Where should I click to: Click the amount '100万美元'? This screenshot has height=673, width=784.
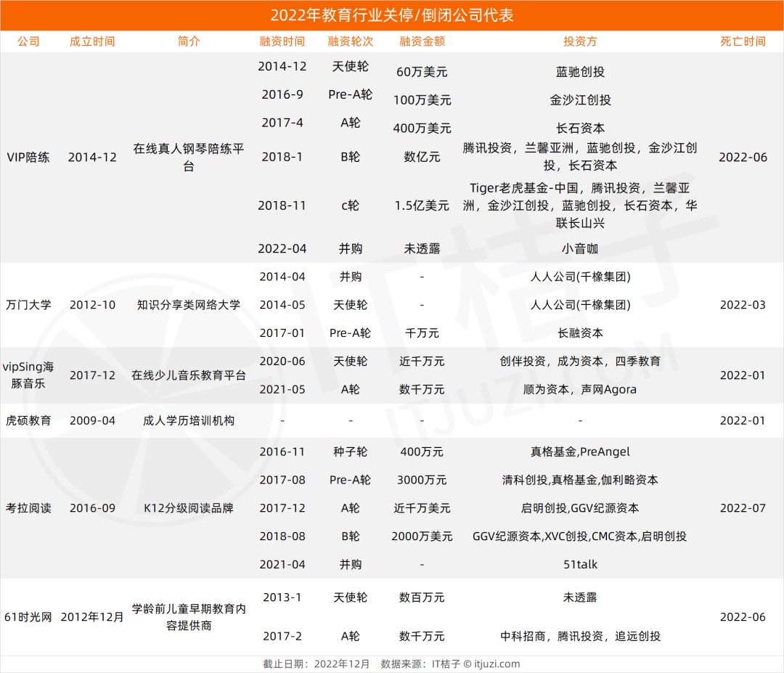tap(422, 100)
